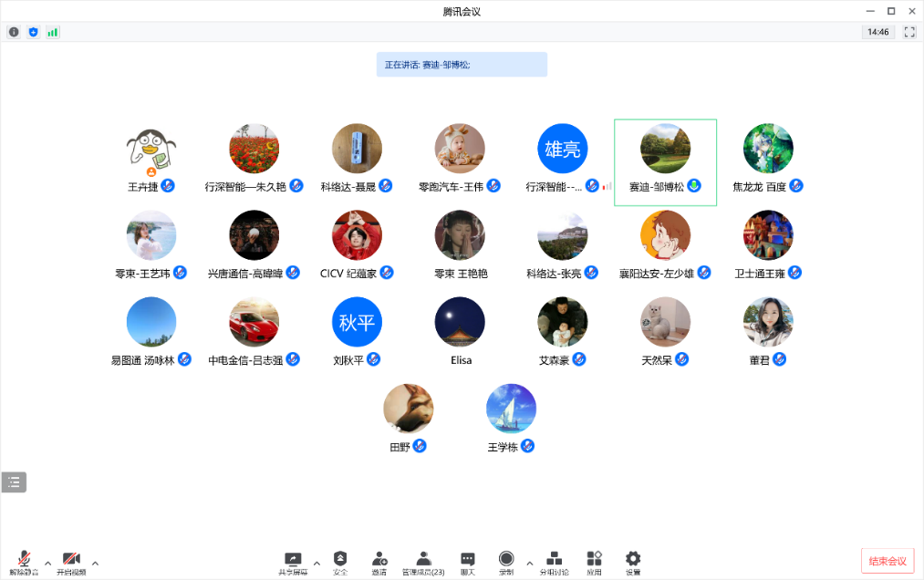Expand recording options arrow beside 录制
Screen dimensions: 924x580
529,564
